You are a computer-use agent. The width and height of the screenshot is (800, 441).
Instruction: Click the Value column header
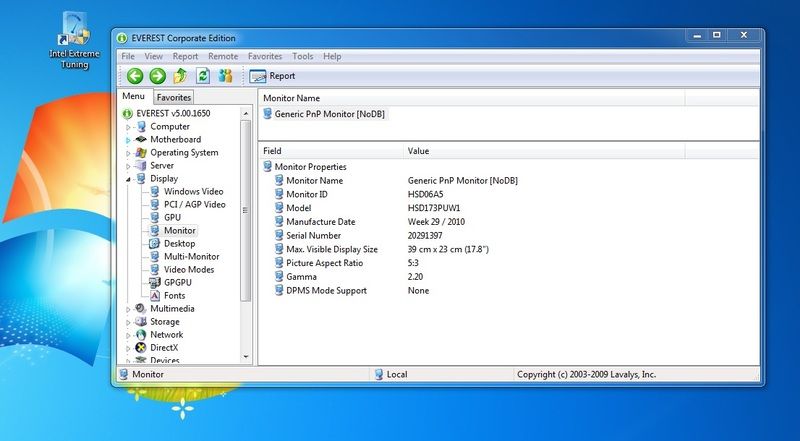pyautogui.click(x=544, y=151)
